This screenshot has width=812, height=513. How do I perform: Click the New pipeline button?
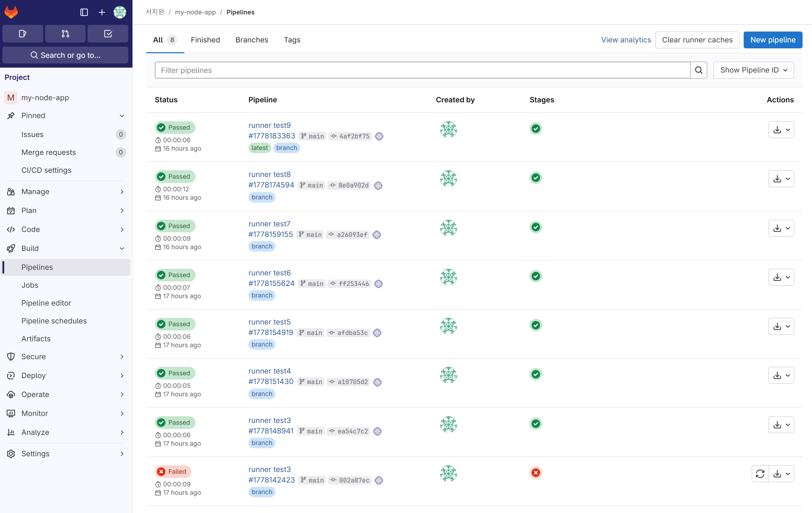tap(773, 40)
